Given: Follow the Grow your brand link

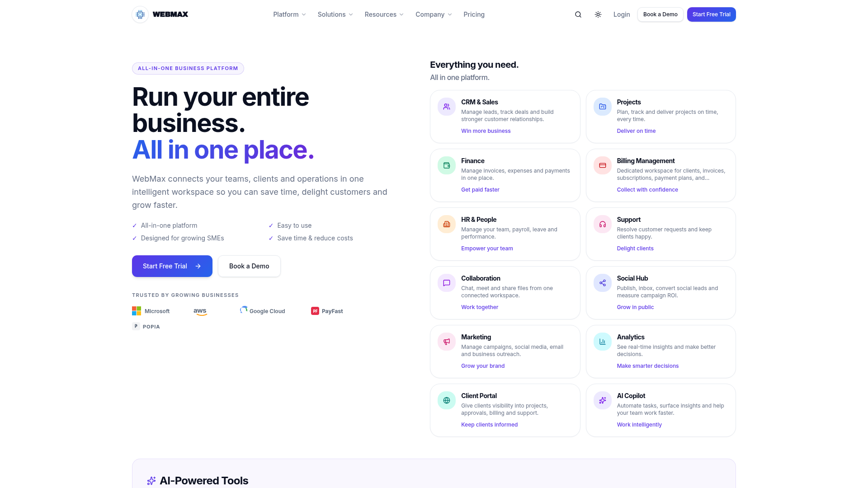Looking at the screenshot, I should click(x=482, y=366).
